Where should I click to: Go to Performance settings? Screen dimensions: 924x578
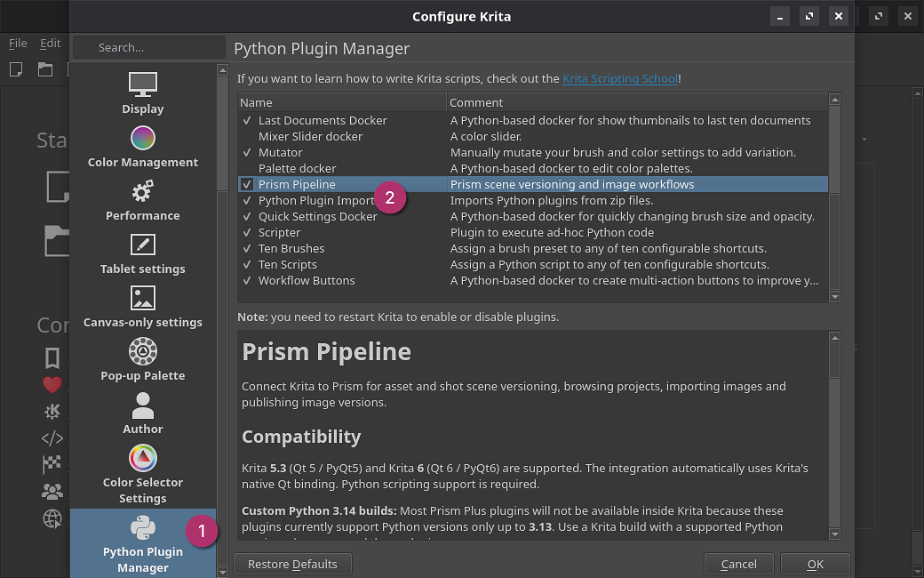pyautogui.click(x=143, y=201)
